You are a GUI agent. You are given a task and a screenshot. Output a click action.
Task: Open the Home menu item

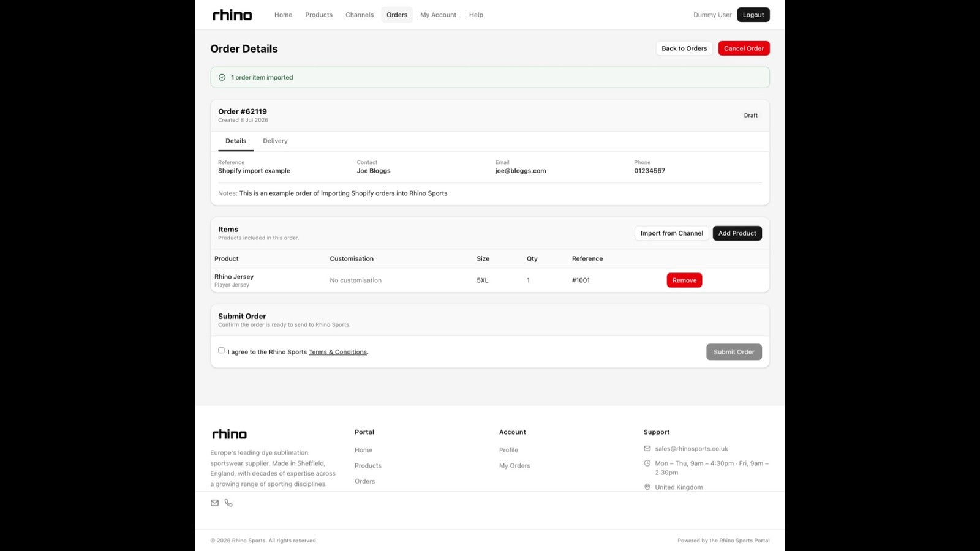click(283, 15)
